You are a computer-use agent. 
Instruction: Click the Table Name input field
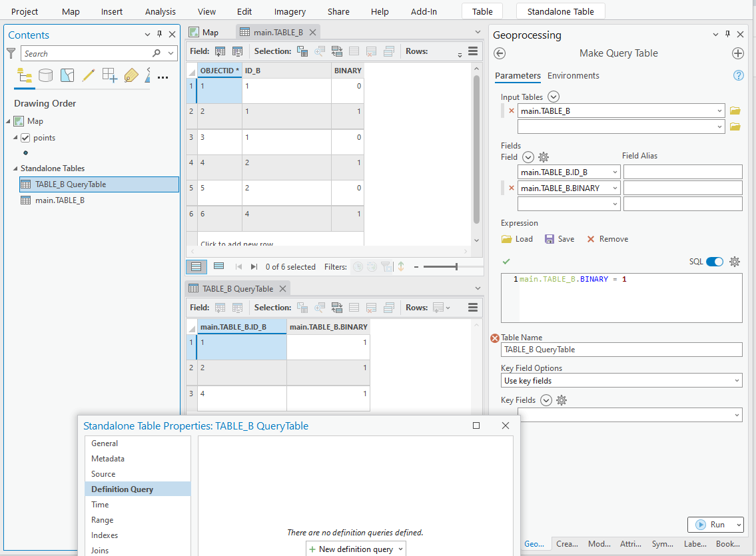(x=621, y=349)
